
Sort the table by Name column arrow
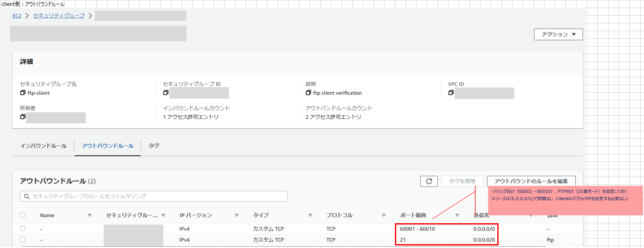pyautogui.click(x=90, y=215)
